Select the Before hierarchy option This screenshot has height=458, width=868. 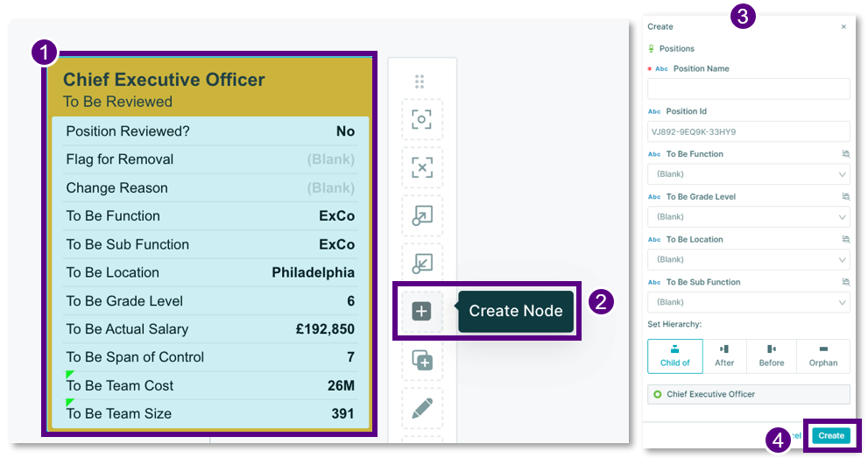pos(771,356)
